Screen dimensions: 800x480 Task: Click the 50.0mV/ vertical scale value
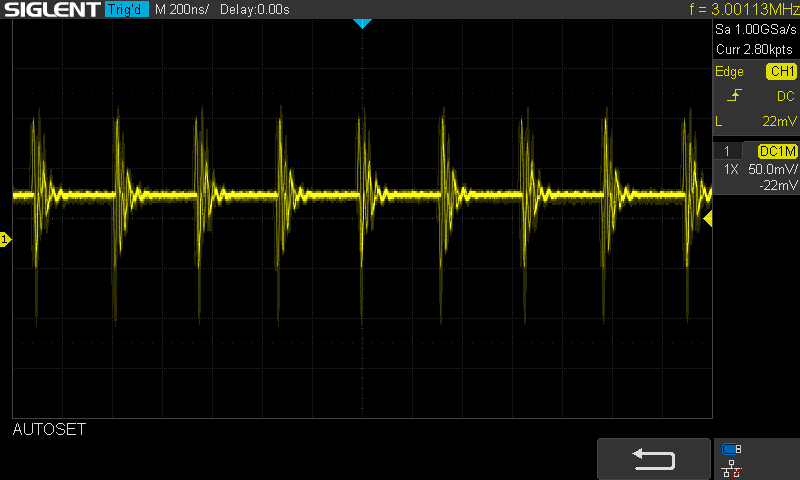pyautogui.click(x=772, y=169)
